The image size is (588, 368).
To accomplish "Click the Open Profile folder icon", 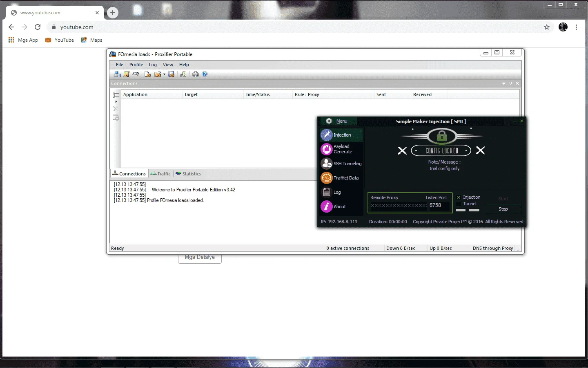I will [157, 74].
